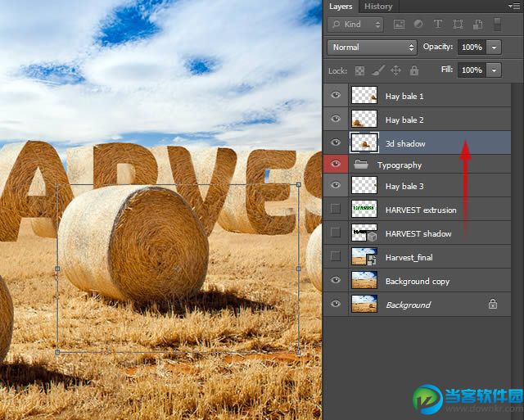The height and width of the screenshot is (420, 524).
Task: Click the 'HARVEST shadow' layer name
Action: [418, 234]
